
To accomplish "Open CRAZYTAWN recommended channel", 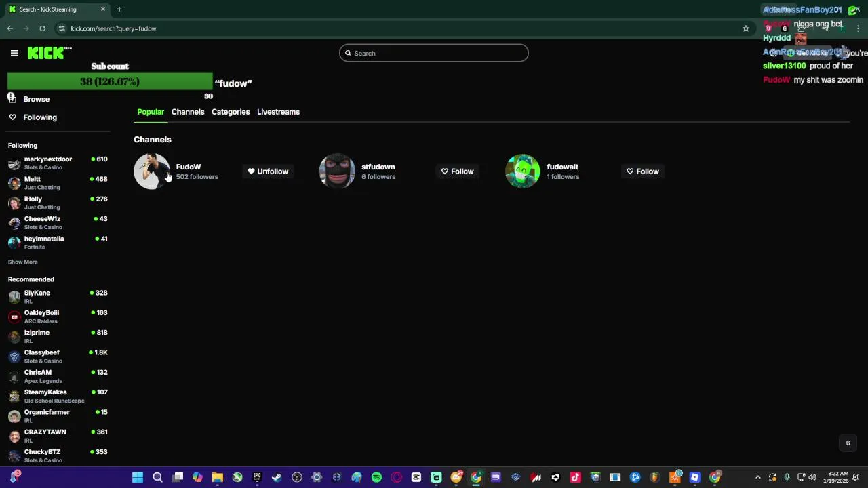I will click(x=58, y=436).
